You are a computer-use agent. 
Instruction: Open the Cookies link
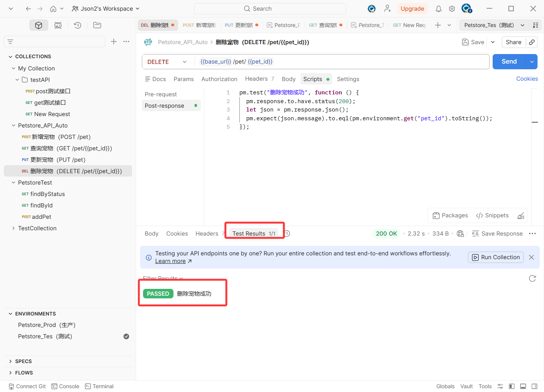[527, 79]
